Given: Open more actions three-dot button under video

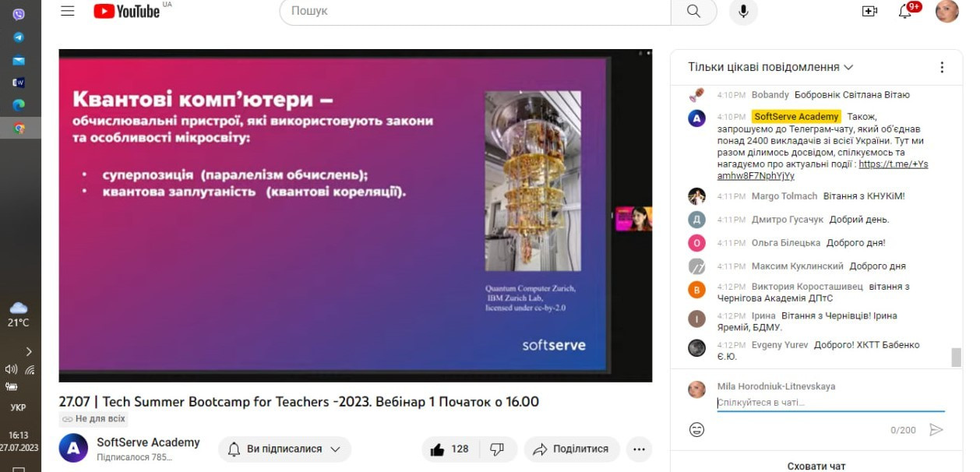Looking at the screenshot, I should [x=639, y=449].
